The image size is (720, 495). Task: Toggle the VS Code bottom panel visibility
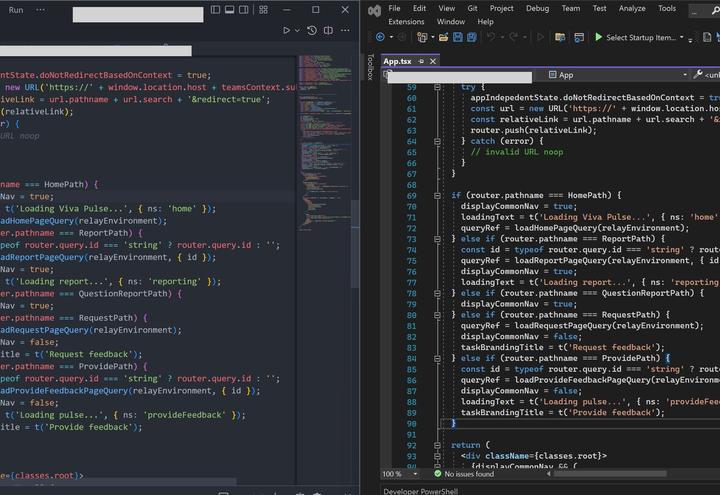point(229,9)
